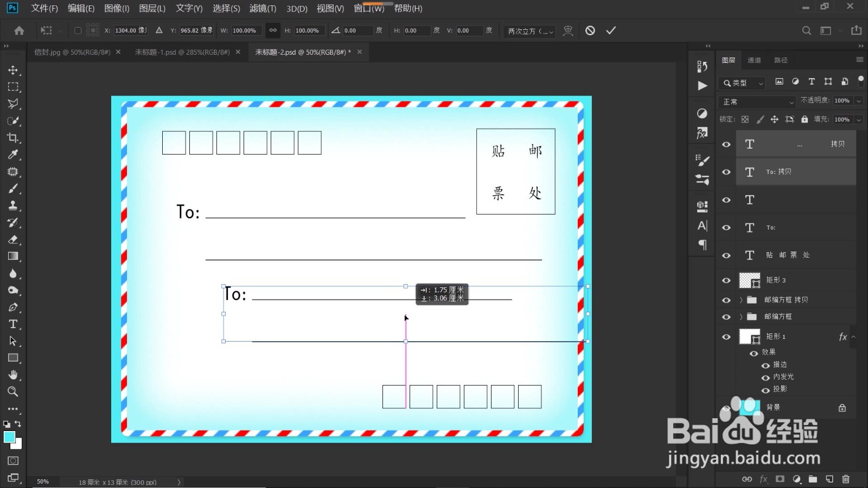868x488 pixels.
Task: Cancel the transform in options bar
Action: coord(590,30)
